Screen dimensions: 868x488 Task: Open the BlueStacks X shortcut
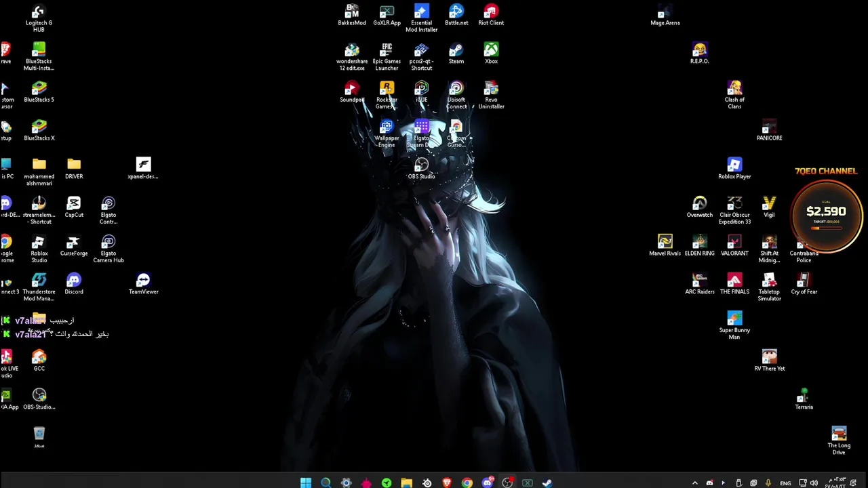39,130
